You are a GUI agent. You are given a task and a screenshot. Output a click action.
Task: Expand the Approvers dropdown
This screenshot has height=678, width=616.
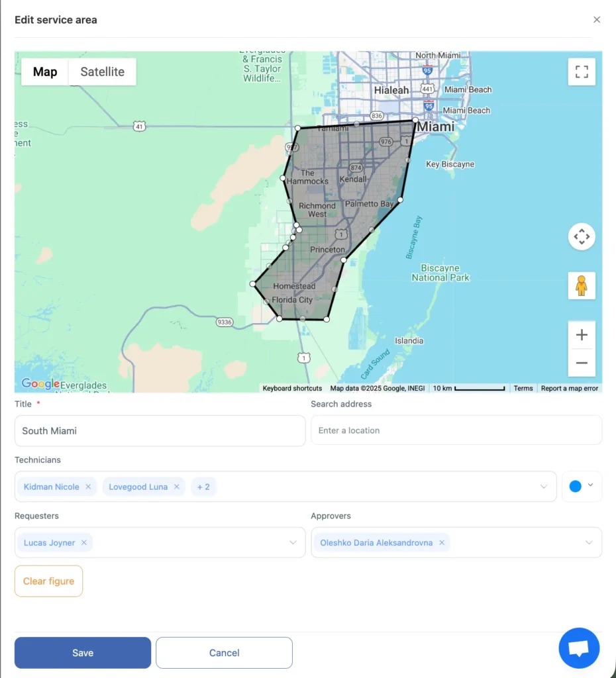click(x=589, y=542)
